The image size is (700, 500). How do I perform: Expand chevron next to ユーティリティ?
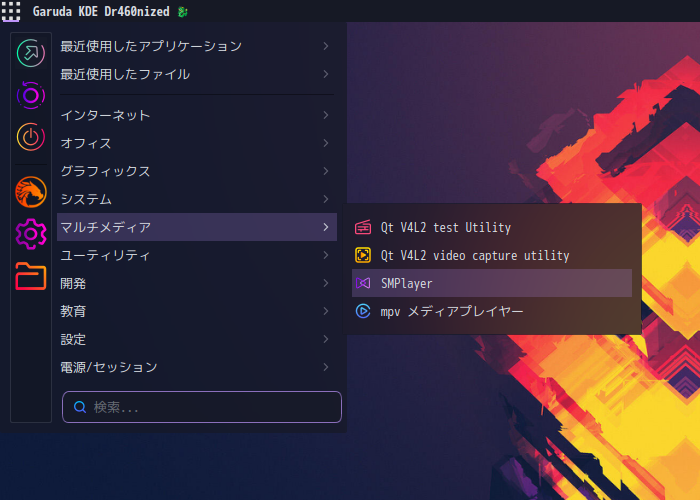pyautogui.click(x=326, y=255)
